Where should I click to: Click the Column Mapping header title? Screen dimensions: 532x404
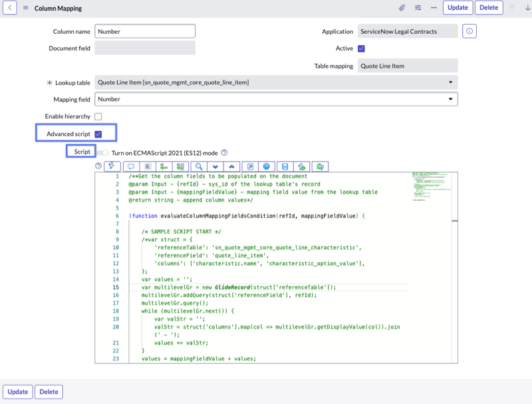pos(58,8)
